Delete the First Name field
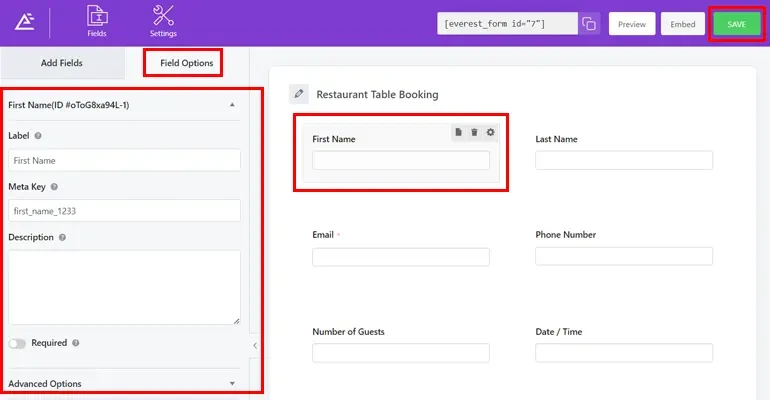This screenshot has width=770, height=400. tap(475, 132)
